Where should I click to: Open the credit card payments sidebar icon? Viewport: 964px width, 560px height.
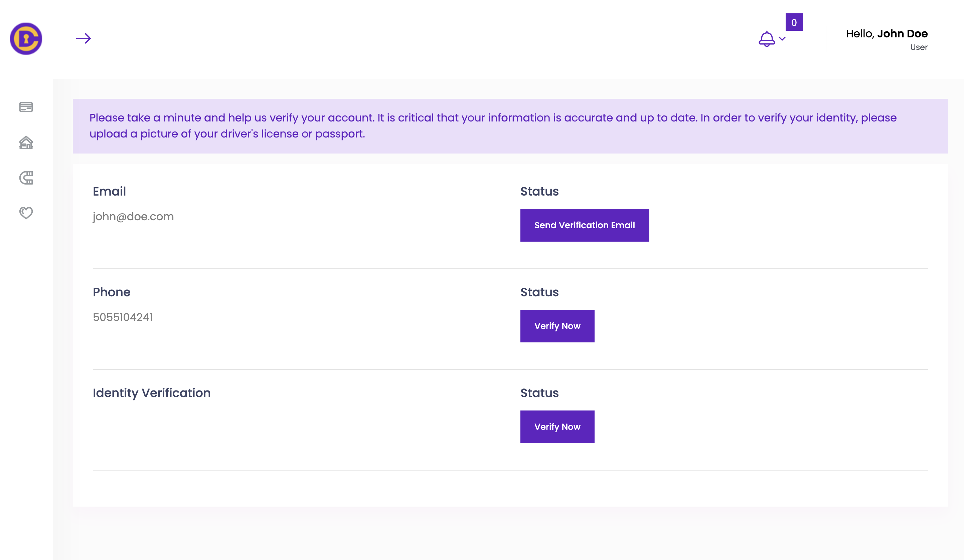pos(26,107)
